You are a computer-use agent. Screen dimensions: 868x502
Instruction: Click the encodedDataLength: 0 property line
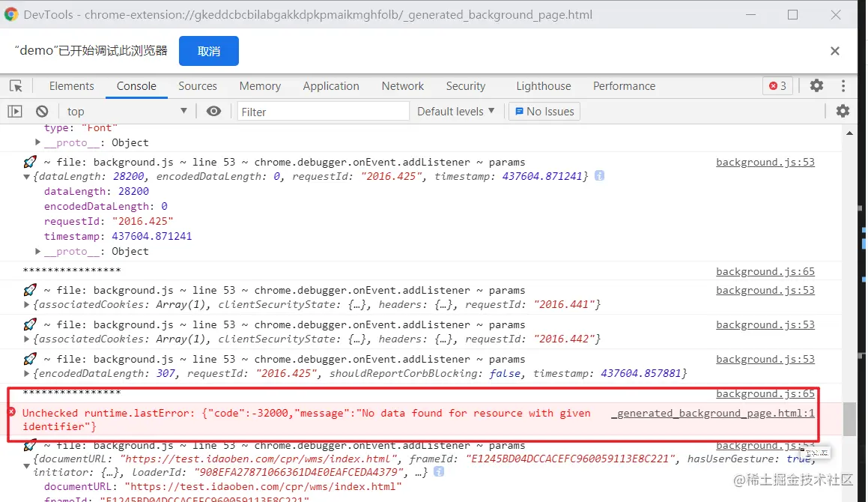click(x=106, y=206)
